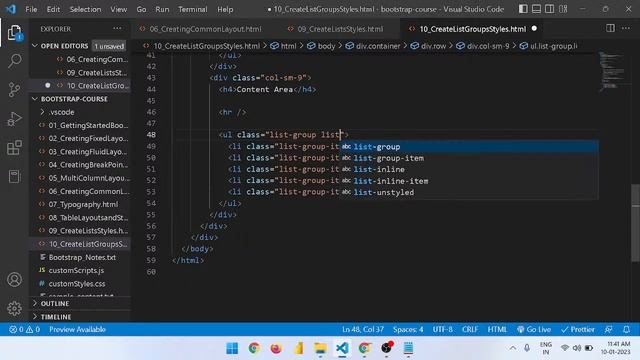Screen dimensions: 640x360
Task: Open Windows Start button on taskbar
Action: (x=232, y=348)
